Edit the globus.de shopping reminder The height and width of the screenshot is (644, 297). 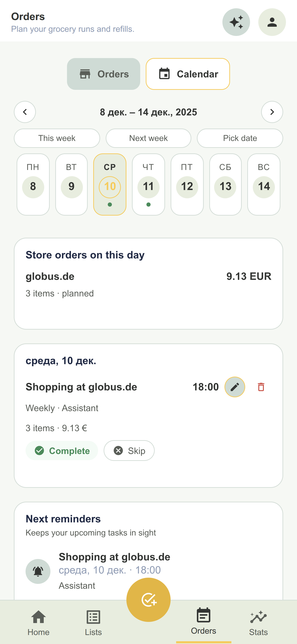coord(235,387)
